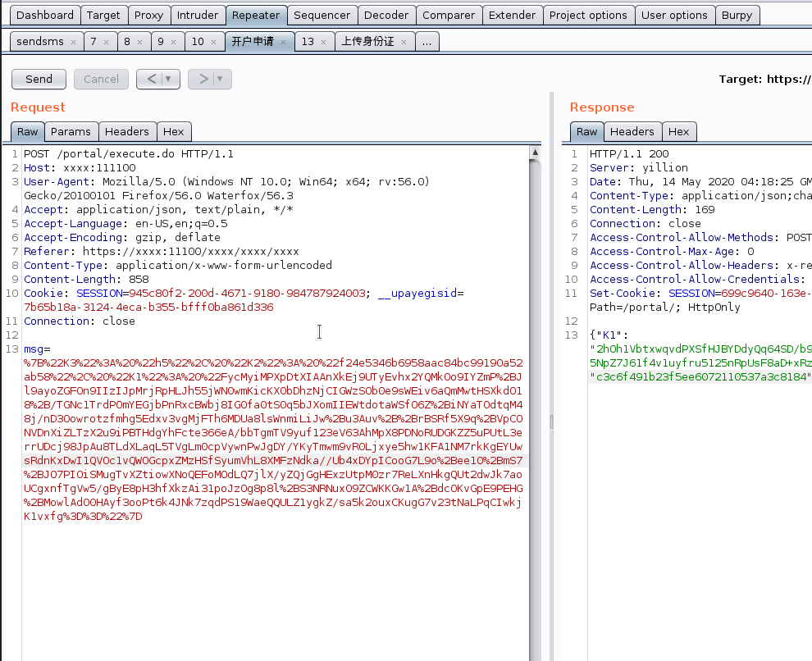Click the Target: https:// label
Viewport: 812px width, 661px height.
(765, 80)
